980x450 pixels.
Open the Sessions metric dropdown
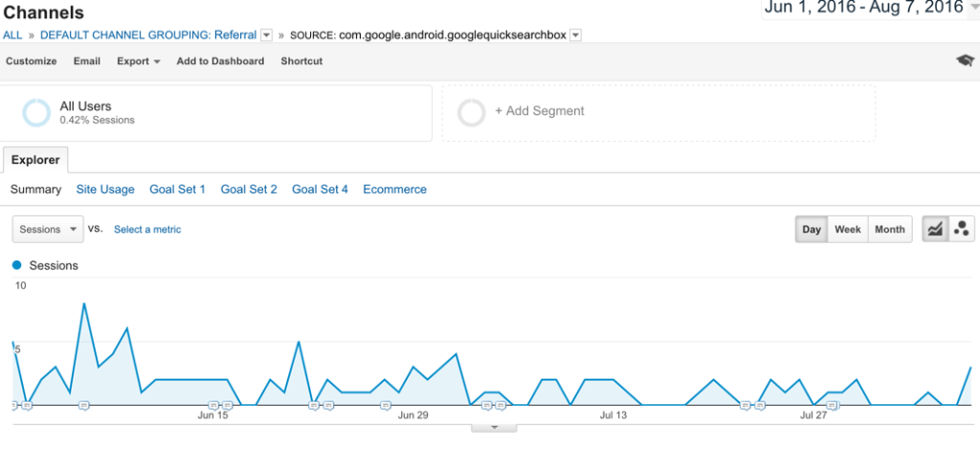point(48,230)
